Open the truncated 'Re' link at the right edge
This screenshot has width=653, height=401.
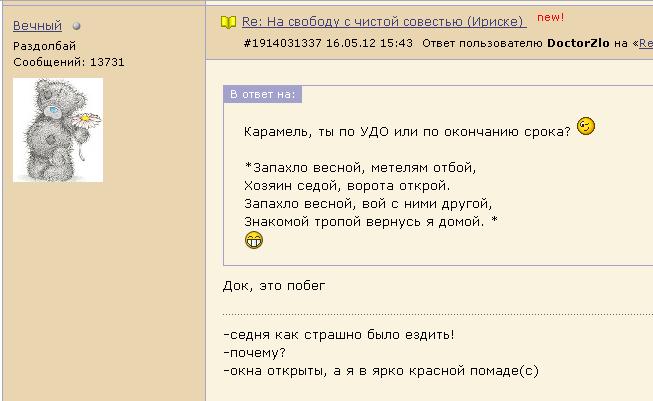pos(646,43)
